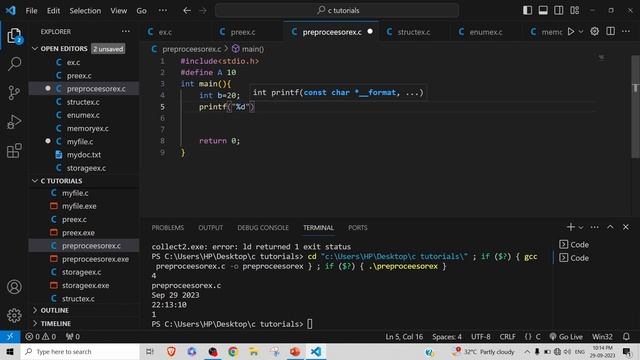
Task: Select the first Code terminal instance
Action: point(574,244)
